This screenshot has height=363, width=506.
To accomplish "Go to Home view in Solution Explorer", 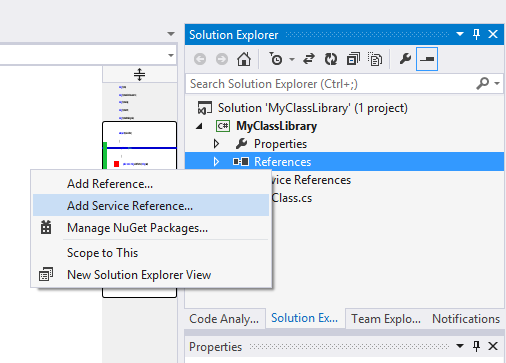I will [244, 59].
